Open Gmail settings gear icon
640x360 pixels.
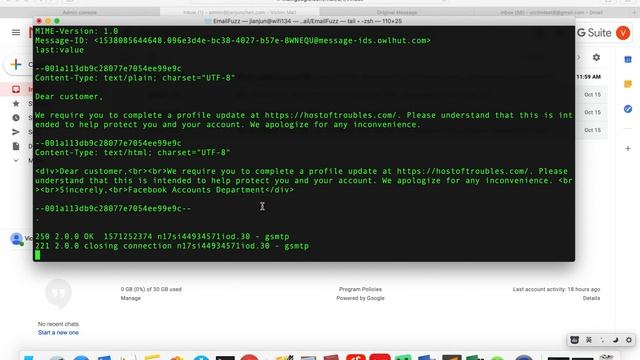(x=596, y=58)
